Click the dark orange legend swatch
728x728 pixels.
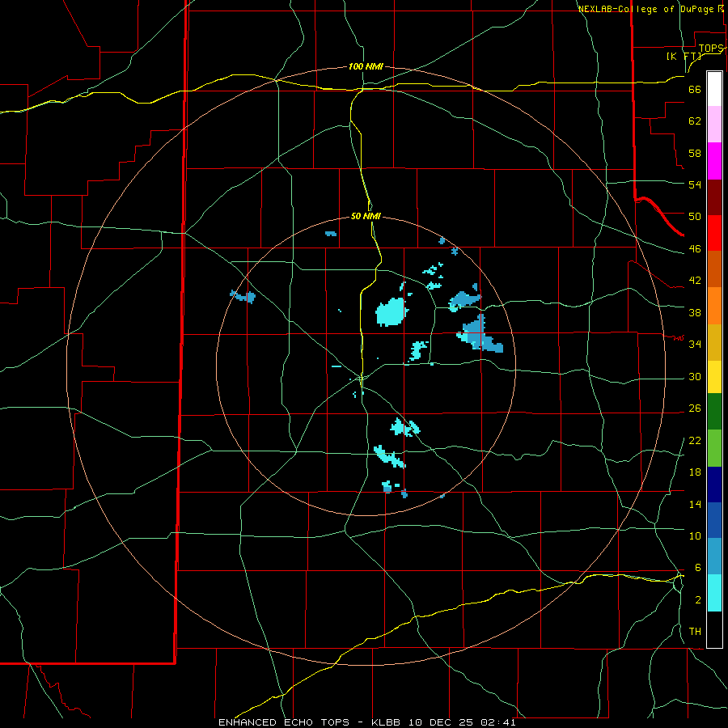[x=714, y=269]
